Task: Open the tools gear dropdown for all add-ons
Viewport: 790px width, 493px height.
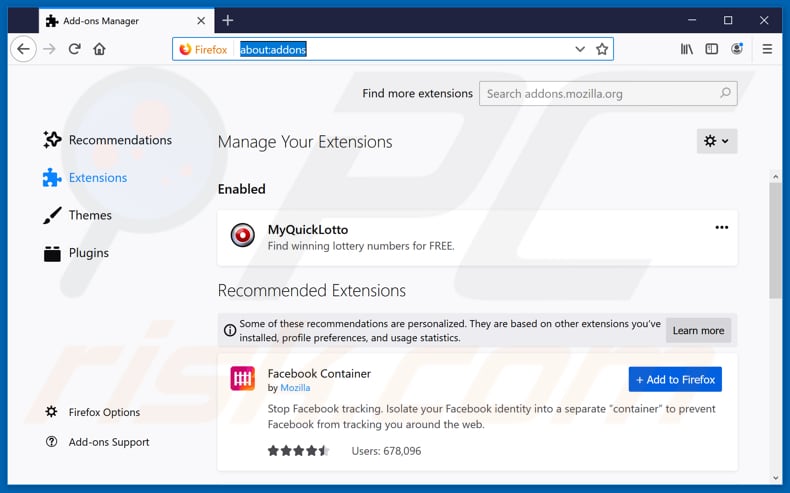Action: pos(716,141)
